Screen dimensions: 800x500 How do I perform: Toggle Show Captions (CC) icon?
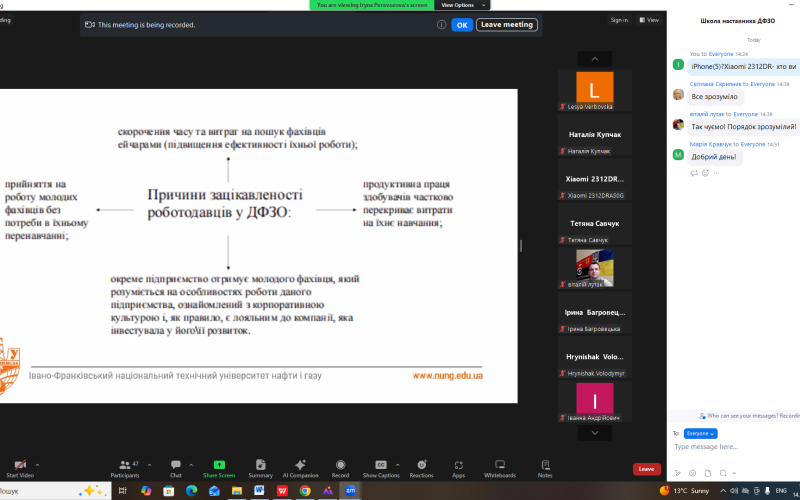point(381,464)
